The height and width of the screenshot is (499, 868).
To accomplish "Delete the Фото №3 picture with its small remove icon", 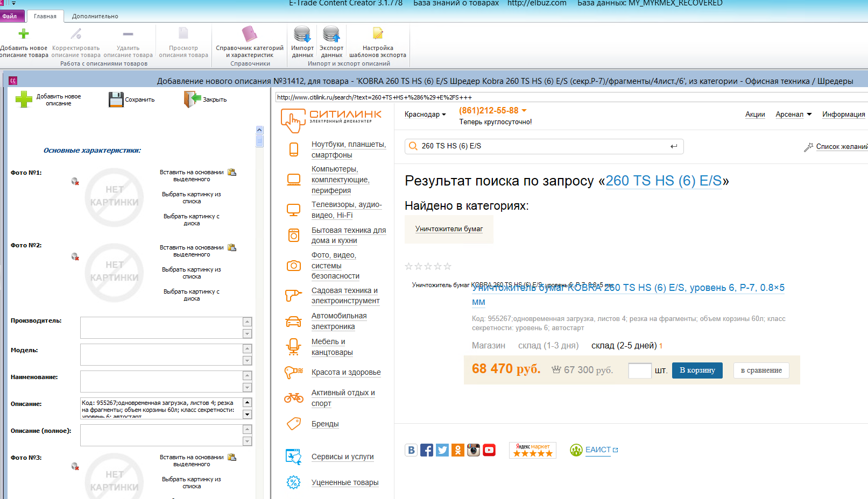I will (75, 466).
